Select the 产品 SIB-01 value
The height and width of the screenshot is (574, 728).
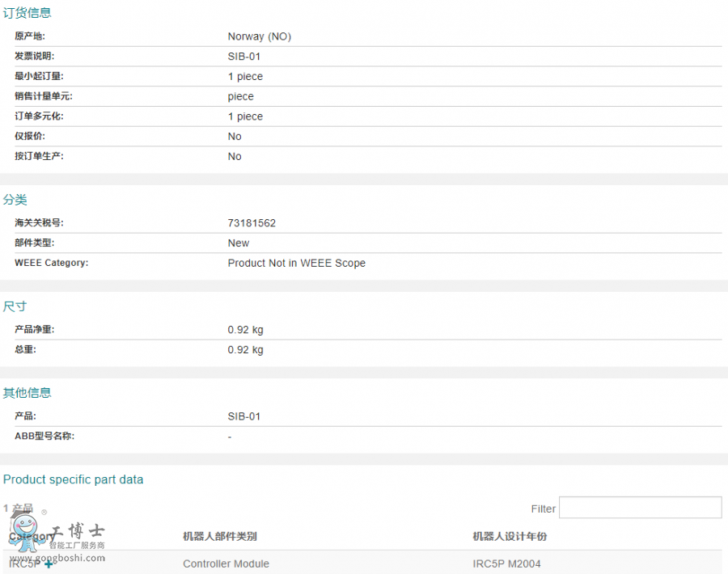243,416
